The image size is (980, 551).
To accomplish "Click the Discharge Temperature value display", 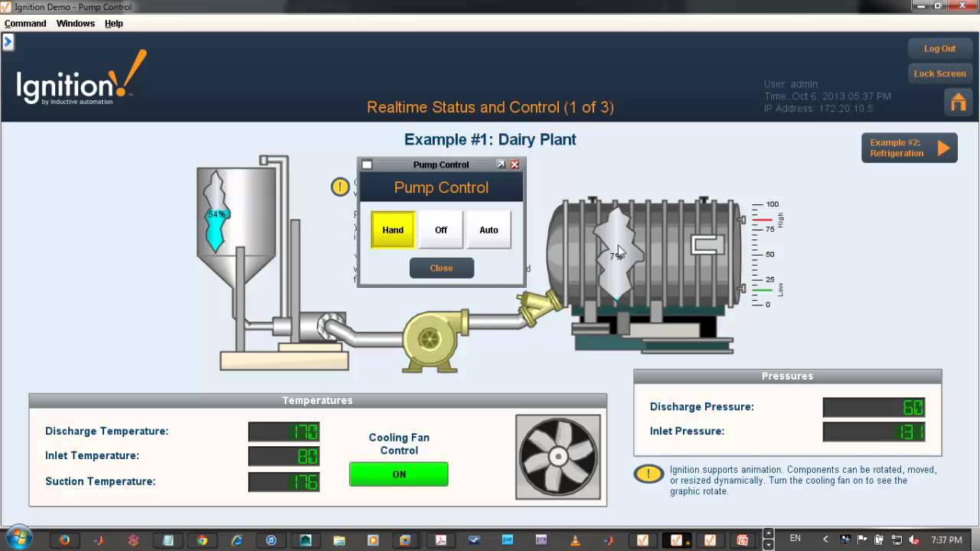I will tap(284, 432).
